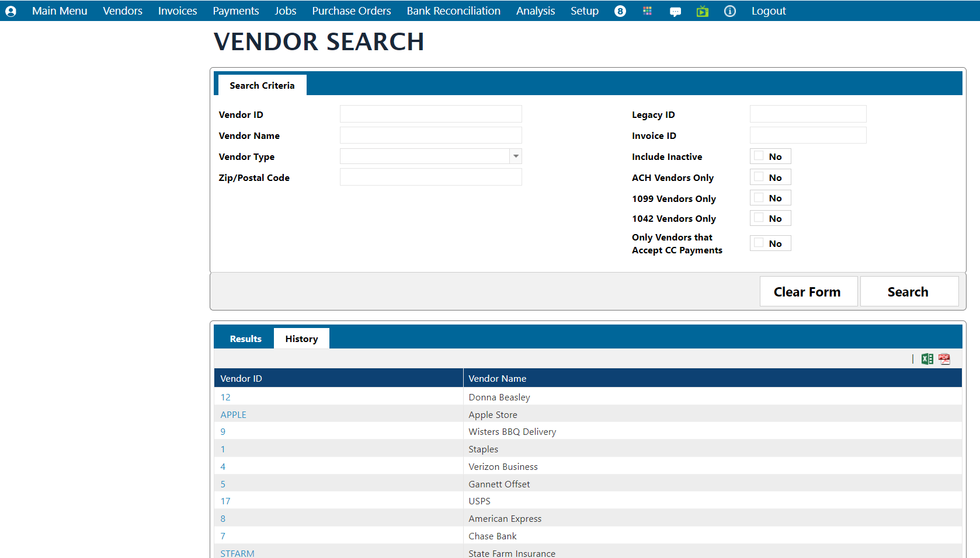The height and width of the screenshot is (558, 980).
Task: Export results to Excel
Action: pyautogui.click(x=927, y=359)
